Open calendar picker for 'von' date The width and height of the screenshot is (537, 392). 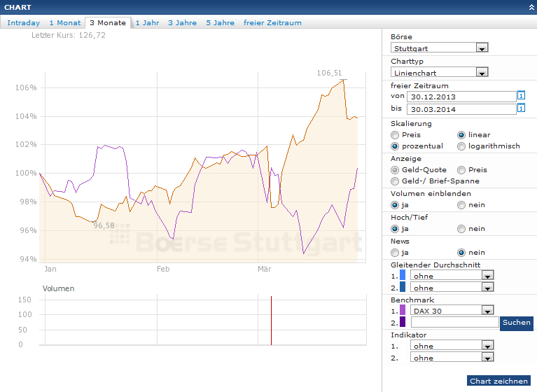521,95
